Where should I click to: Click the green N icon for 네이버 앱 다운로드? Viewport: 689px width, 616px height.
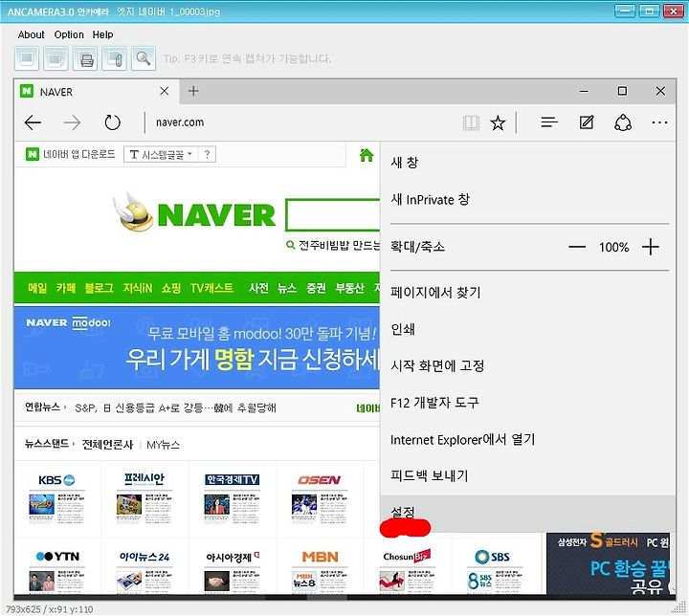pyautogui.click(x=33, y=154)
